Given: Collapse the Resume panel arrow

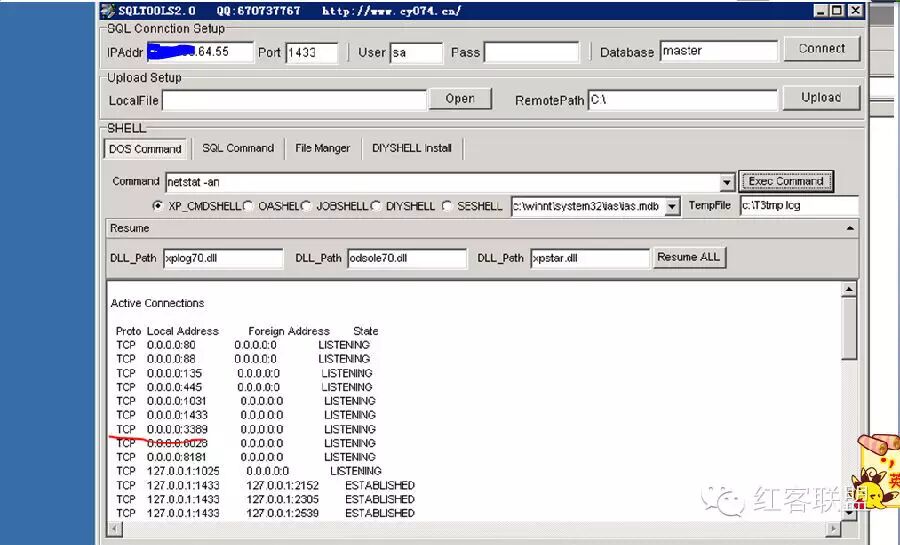Looking at the screenshot, I should pos(850,228).
